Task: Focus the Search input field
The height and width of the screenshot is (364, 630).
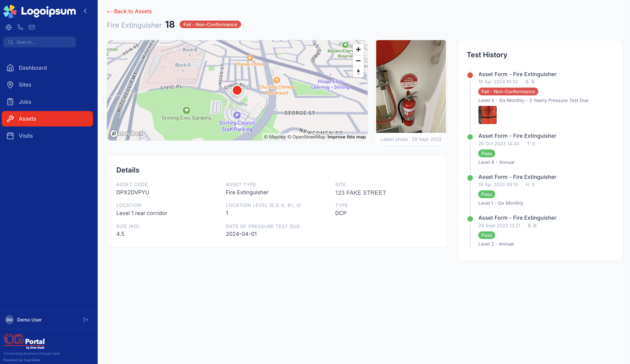Action: click(x=43, y=42)
